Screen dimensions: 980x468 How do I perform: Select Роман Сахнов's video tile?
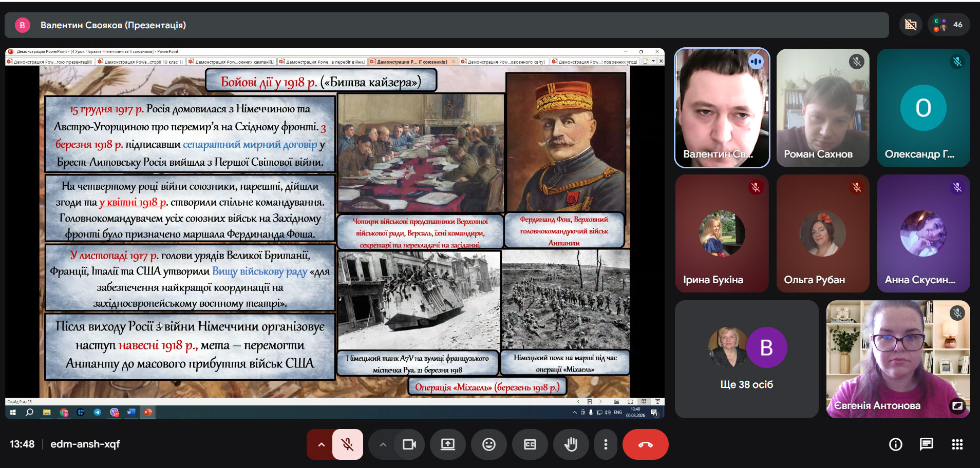[822, 108]
